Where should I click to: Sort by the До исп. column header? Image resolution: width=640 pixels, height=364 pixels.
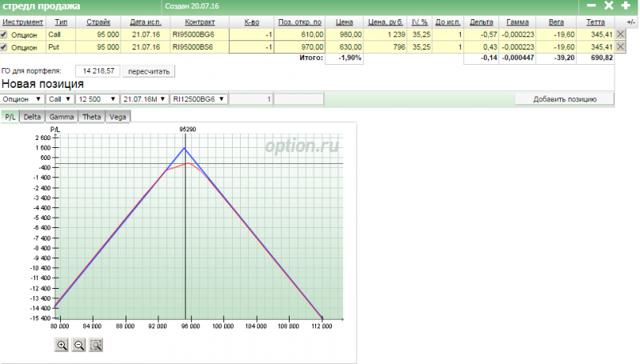pos(448,22)
